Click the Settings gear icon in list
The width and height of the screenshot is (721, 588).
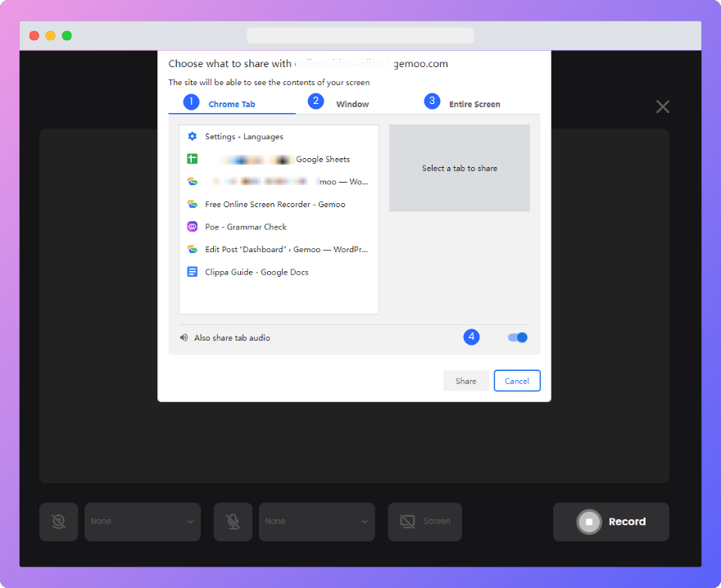(x=193, y=136)
